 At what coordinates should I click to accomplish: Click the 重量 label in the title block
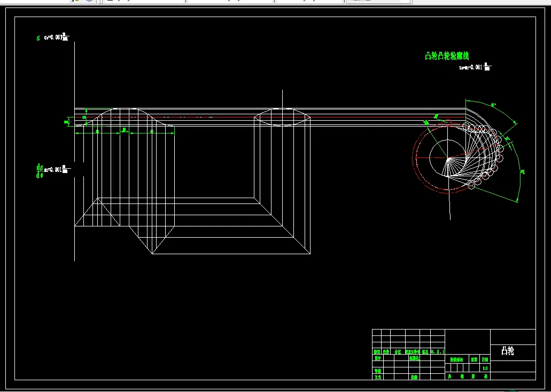[474, 359]
